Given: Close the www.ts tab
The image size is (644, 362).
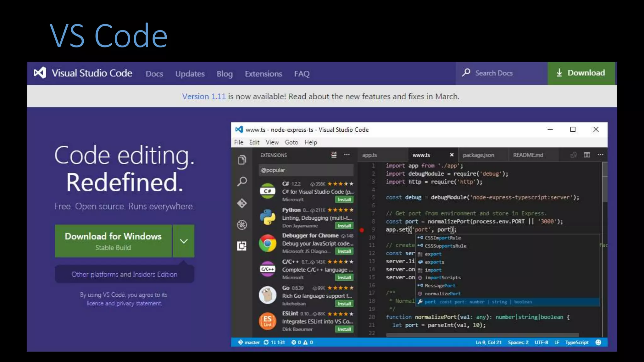Looking at the screenshot, I should point(452,155).
